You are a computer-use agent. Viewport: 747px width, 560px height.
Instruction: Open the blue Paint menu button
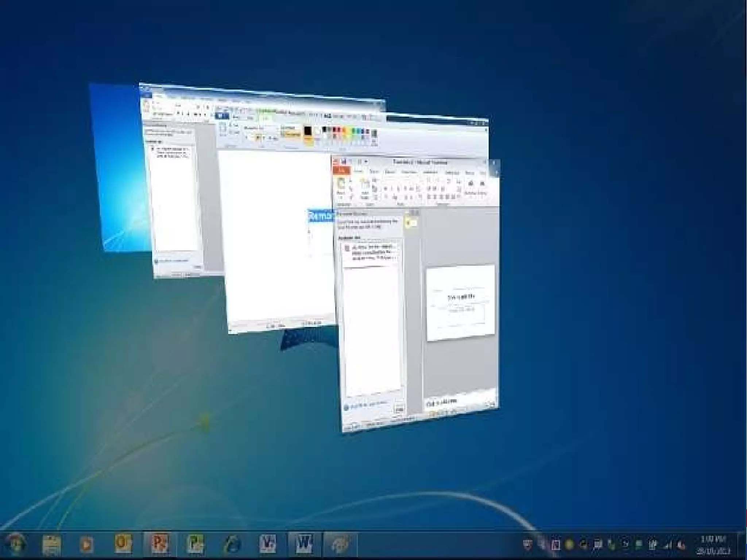pyautogui.click(x=222, y=116)
